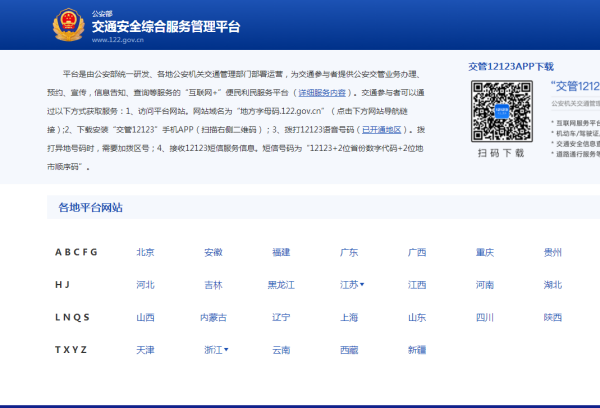Image resolution: width=600 pixels, height=408 pixels.
Task: Expand the 浙江 dropdown arrow
Action: [x=226, y=349]
